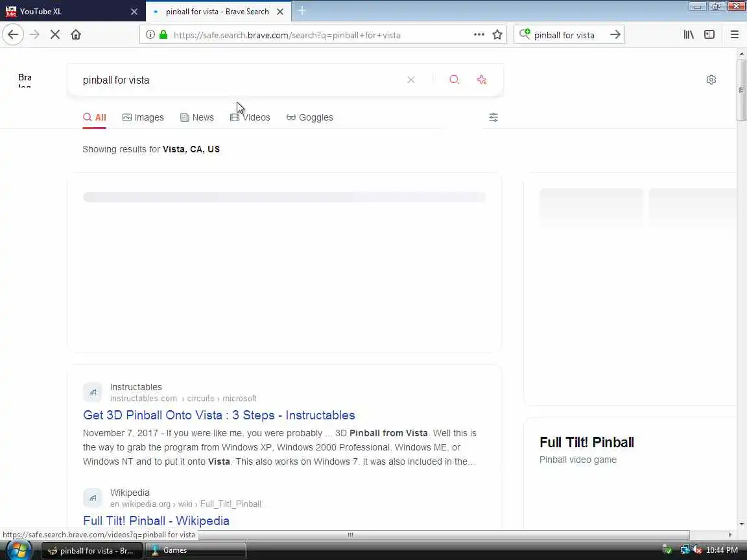Click the search engine magnifier icon
Image resolution: width=747 pixels, height=560 pixels.
[525, 34]
